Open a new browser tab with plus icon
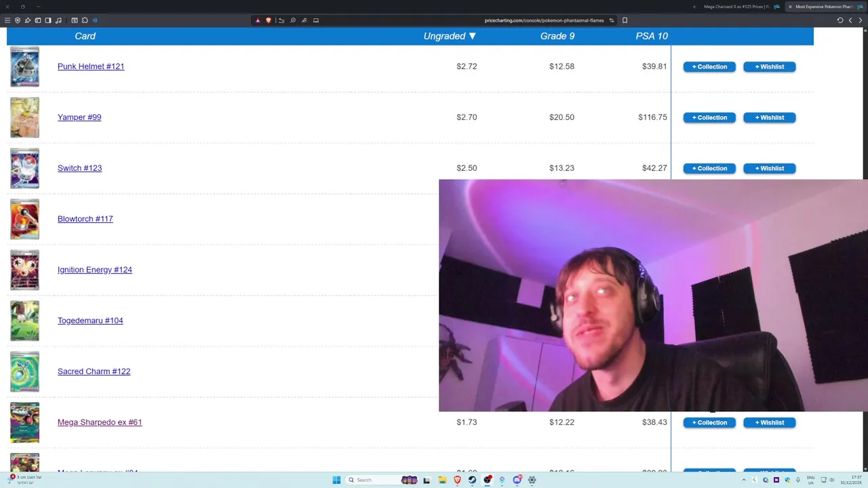Viewport: 868px width, 488px height. point(694,7)
